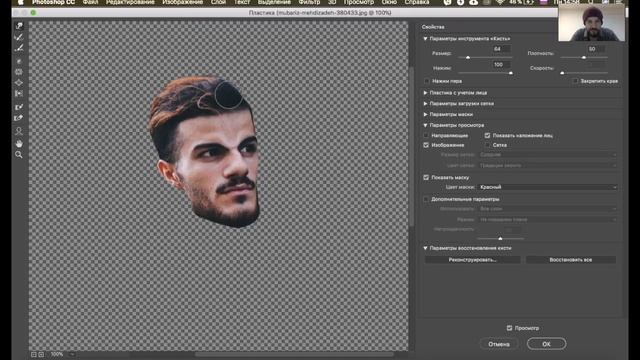Select the Push Left tool
640x360 pixels.
(x=19, y=93)
